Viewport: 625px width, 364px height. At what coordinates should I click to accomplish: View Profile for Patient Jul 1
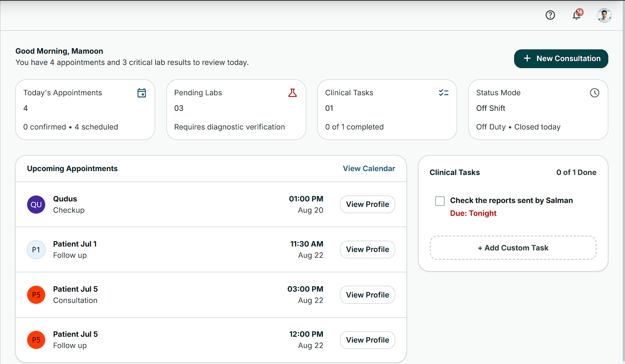(x=368, y=249)
